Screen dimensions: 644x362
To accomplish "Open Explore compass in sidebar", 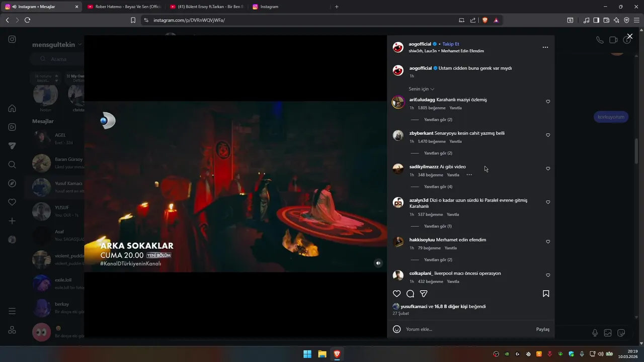I will click(12, 184).
